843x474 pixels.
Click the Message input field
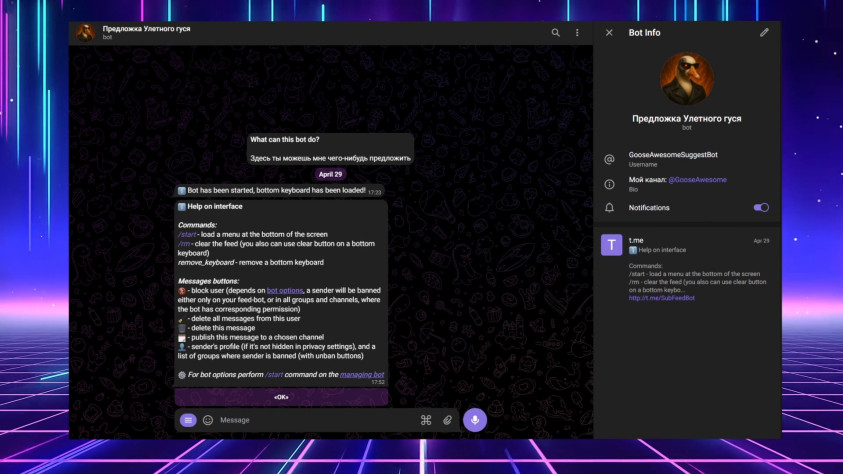310,420
